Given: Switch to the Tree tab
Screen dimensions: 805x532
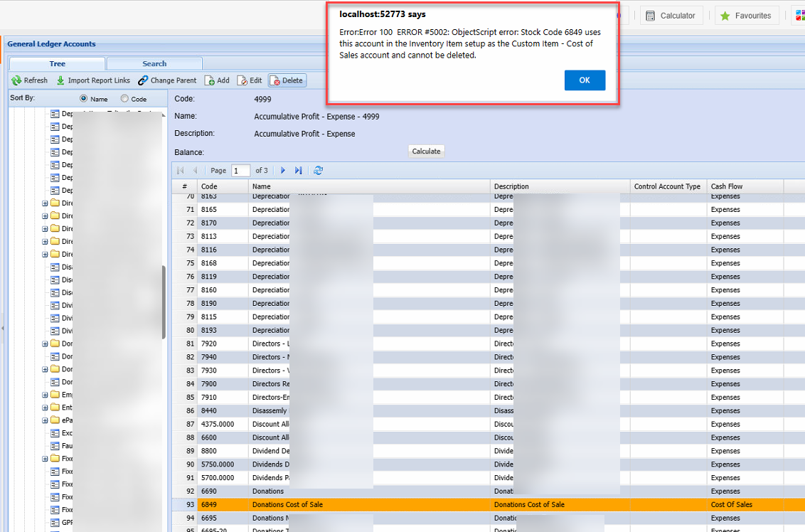Looking at the screenshot, I should 57,63.
